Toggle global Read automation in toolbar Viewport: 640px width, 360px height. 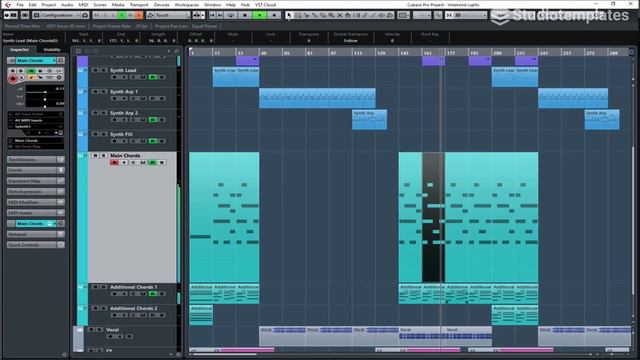pyautogui.click(x=122, y=15)
